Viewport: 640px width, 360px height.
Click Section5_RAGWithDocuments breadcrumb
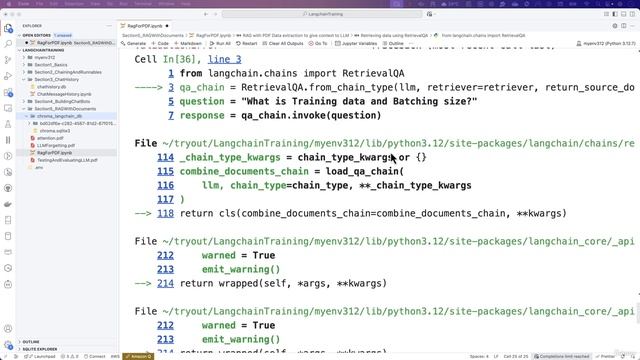(x=153, y=36)
